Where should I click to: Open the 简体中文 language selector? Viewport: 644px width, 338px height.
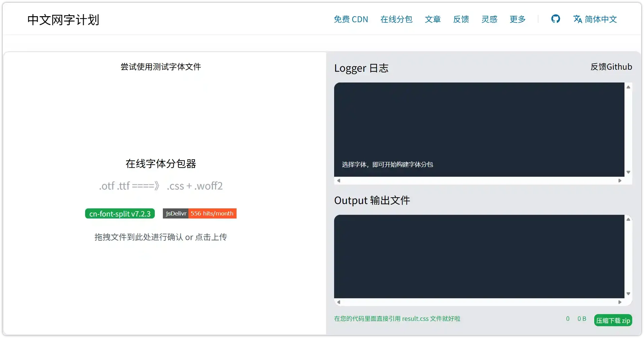(x=601, y=19)
